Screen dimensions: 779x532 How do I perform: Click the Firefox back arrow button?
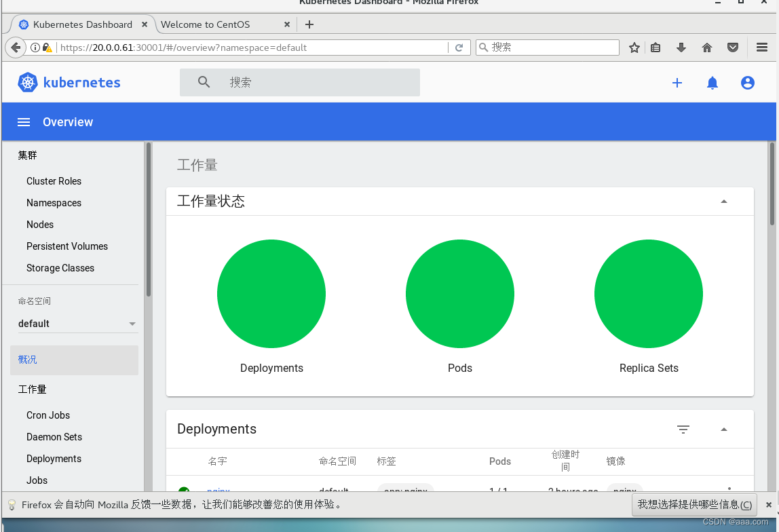click(x=16, y=47)
